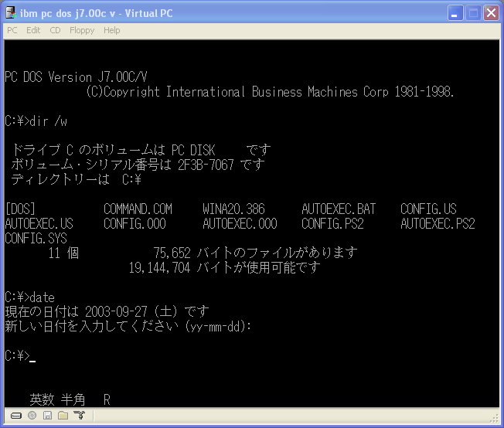504x428 pixels.
Task: Click the IBM copyright 1981-1998 line
Action: click(x=270, y=92)
